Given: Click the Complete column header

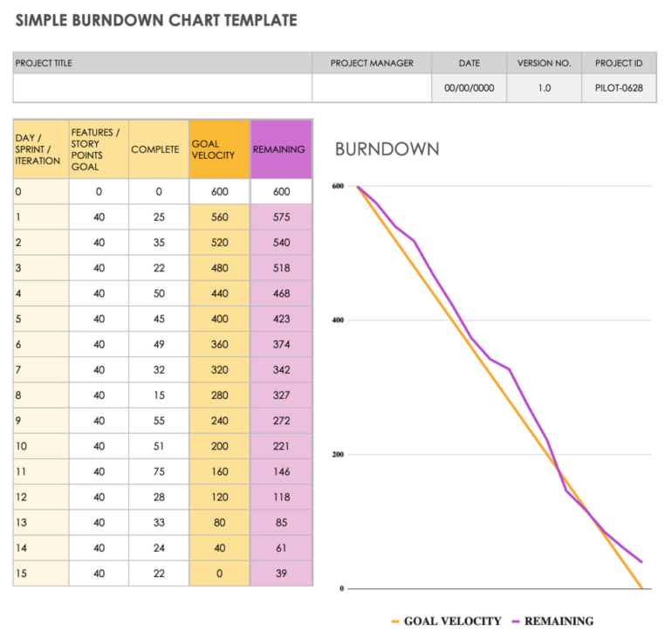Looking at the screenshot, I should pos(159,149).
